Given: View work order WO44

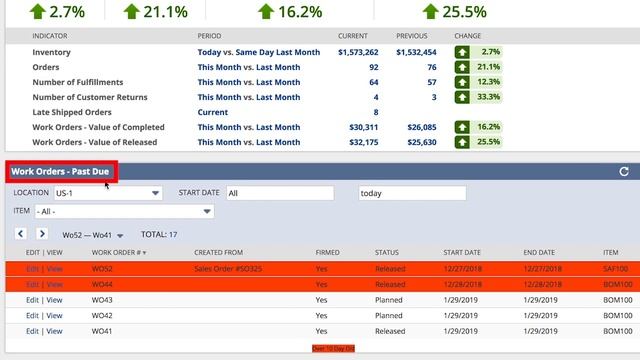Looking at the screenshot, I should pyautogui.click(x=54, y=284).
